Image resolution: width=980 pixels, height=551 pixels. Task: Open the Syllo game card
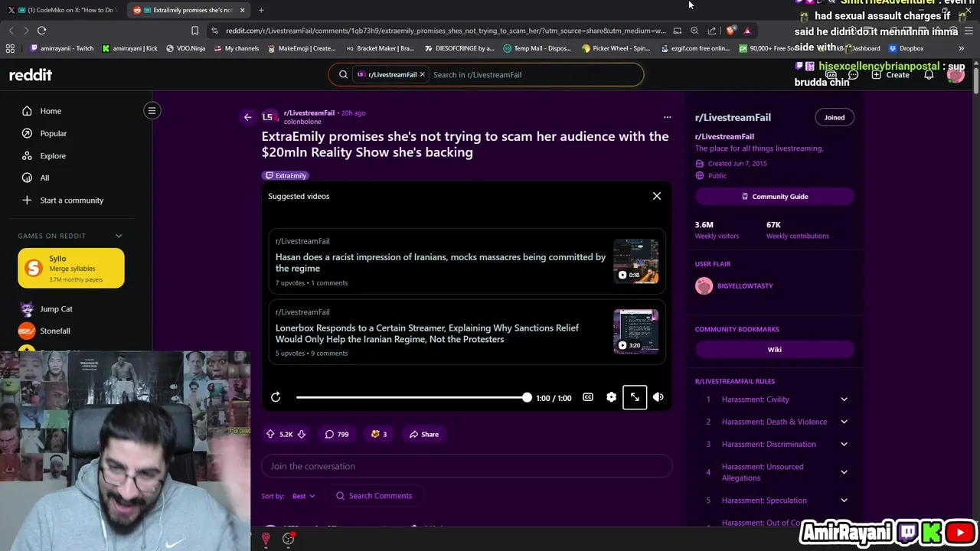coord(71,268)
